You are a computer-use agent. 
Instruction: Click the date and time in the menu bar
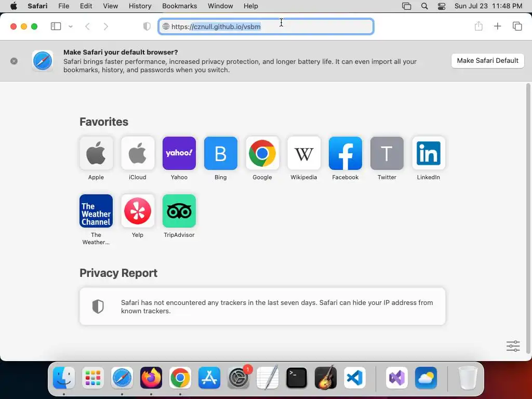pos(488,6)
